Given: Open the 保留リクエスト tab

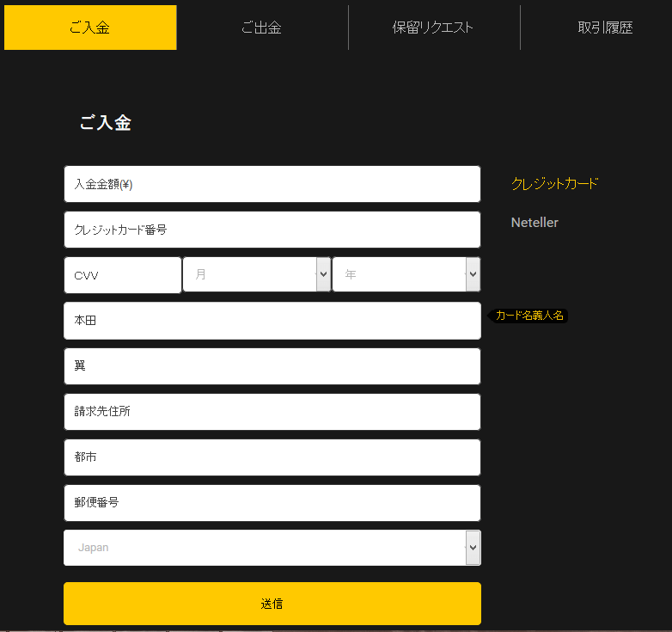Looking at the screenshot, I should pyautogui.click(x=434, y=28).
